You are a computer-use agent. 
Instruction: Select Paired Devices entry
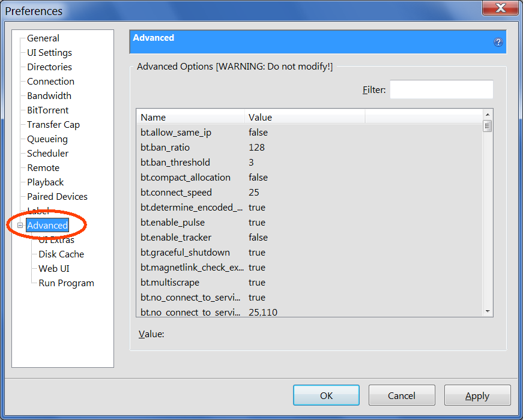click(x=58, y=197)
